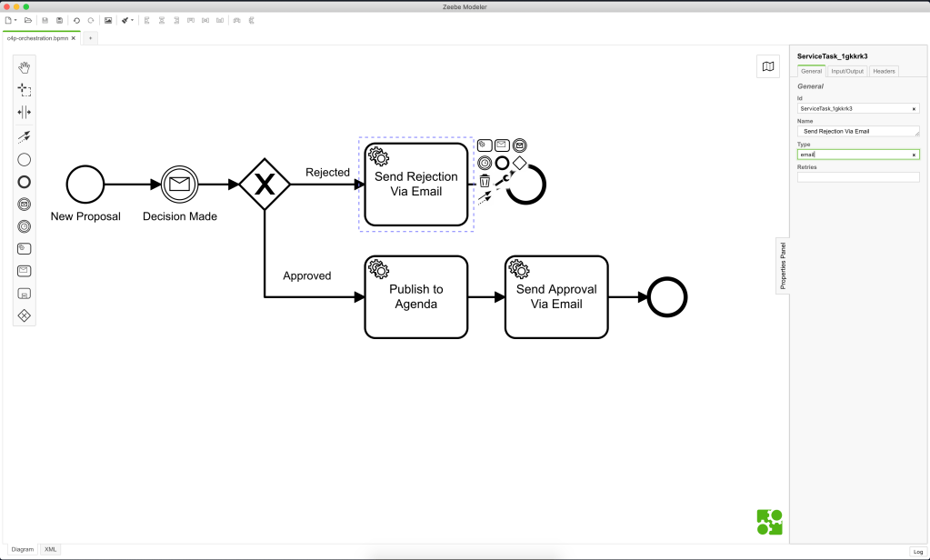Screen dimensions: 930x560
Task: Append message event from context pad
Action: (x=520, y=145)
